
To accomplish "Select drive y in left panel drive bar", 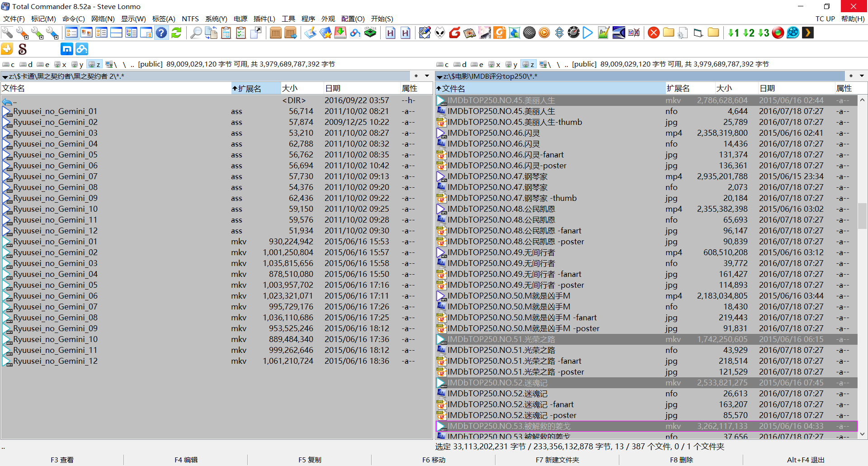I will tap(78, 64).
